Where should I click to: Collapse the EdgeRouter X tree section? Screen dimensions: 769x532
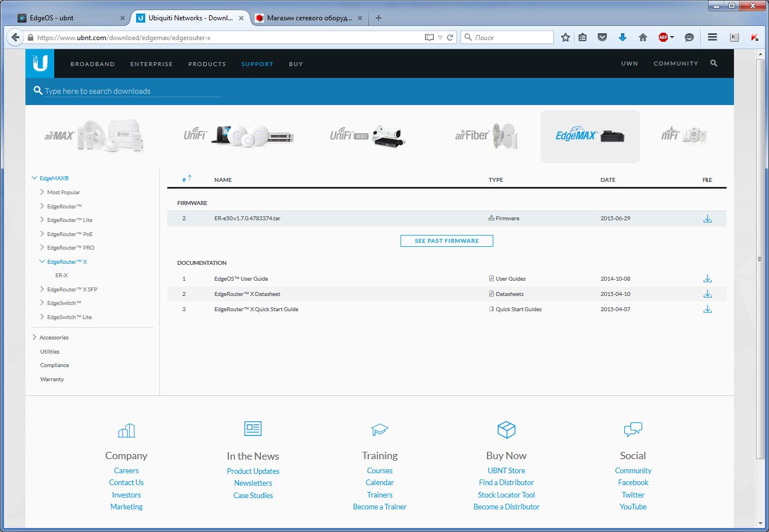pos(43,262)
